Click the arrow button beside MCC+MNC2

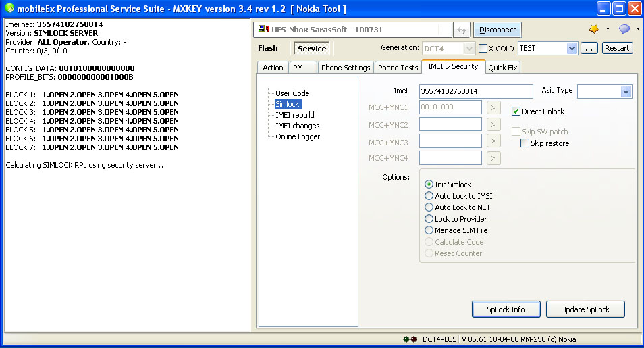pyautogui.click(x=493, y=124)
